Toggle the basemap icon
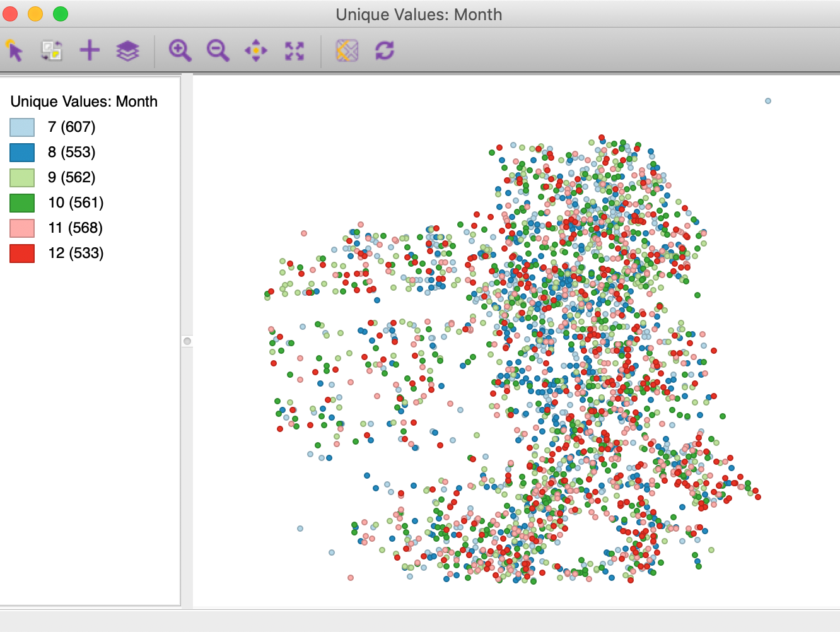The width and height of the screenshot is (840, 632). click(347, 50)
